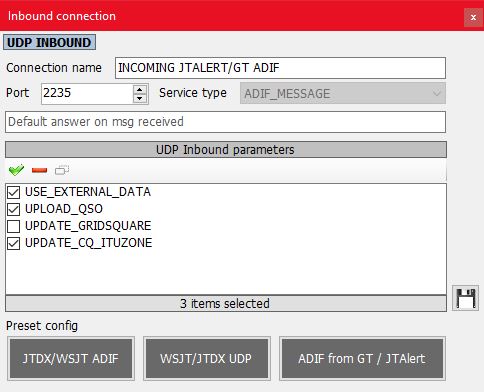Increase the Port number with the up arrow
The width and height of the screenshot is (484, 392).
tap(140, 89)
